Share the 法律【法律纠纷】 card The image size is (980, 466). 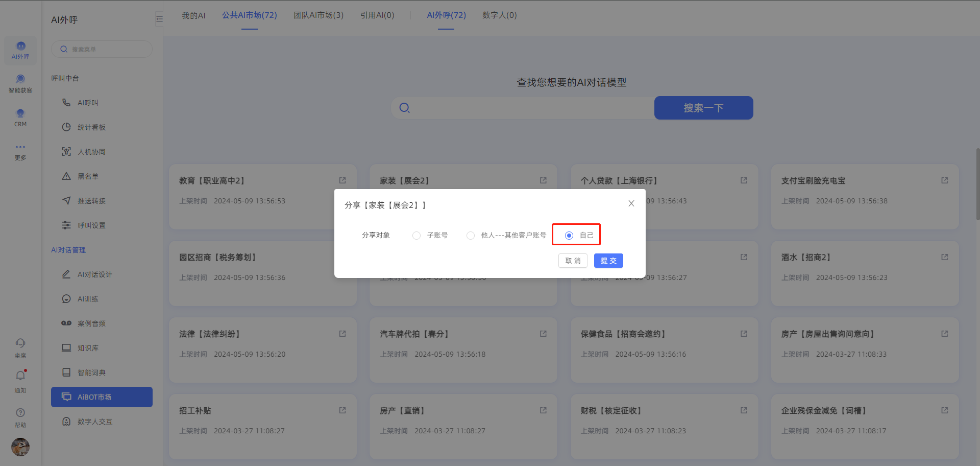[342, 334]
